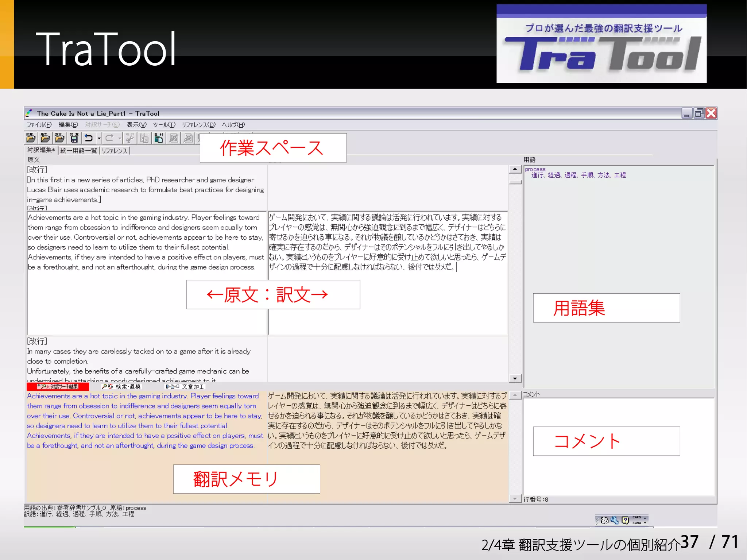Switch to the リファレンス tab

tap(114, 150)
